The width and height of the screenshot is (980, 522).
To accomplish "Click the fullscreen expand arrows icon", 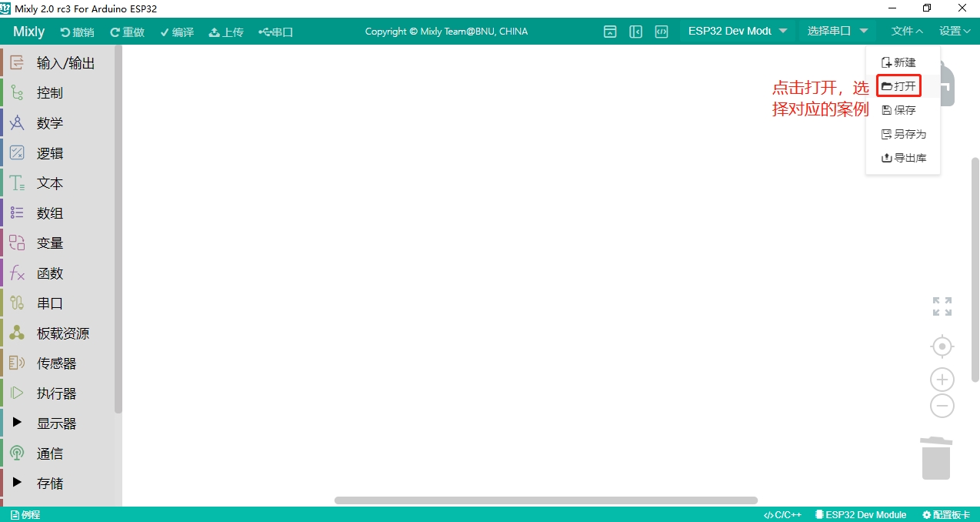I will click(x=942, y=306).
